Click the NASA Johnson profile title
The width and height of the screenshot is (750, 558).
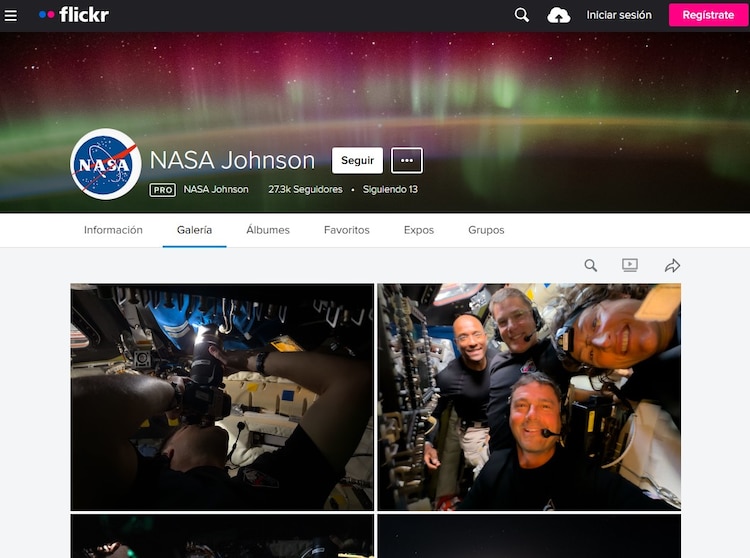tap(232, 160)
